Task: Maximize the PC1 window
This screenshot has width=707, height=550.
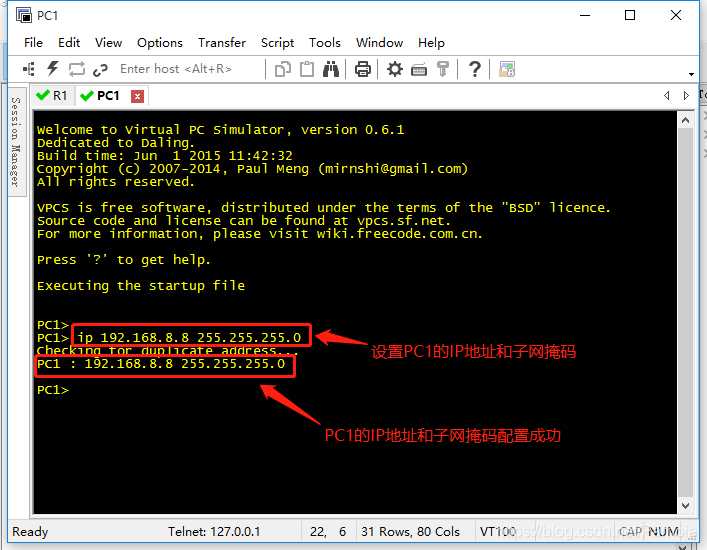Action: tap(630, 15)
